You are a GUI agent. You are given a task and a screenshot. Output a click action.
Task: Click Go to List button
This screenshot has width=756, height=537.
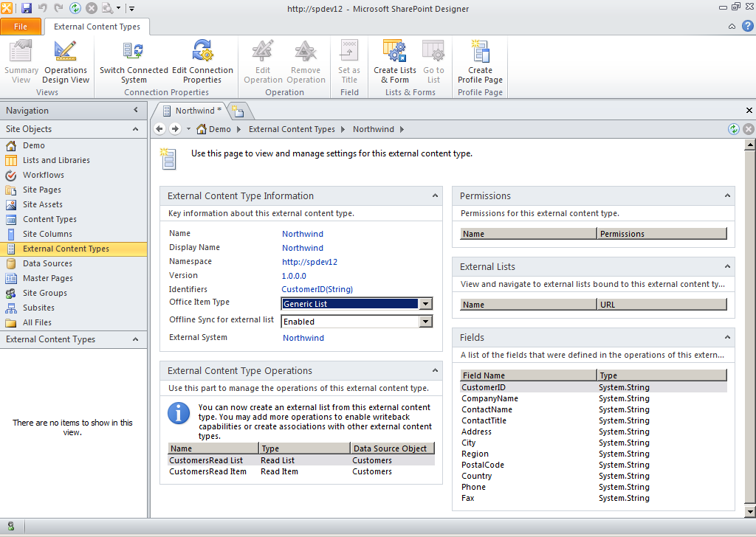(x=433, y=62)
